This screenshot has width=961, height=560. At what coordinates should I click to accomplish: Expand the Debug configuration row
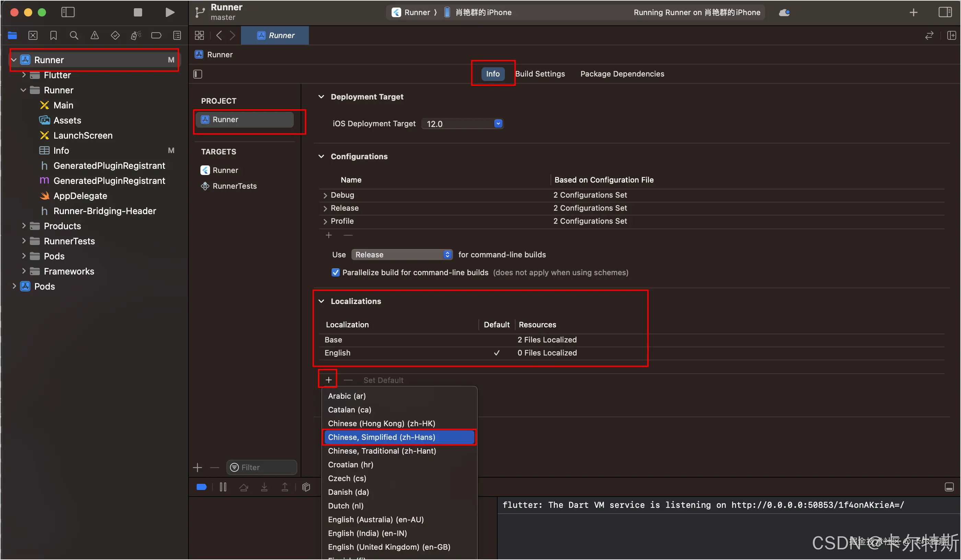coord(325,195)
